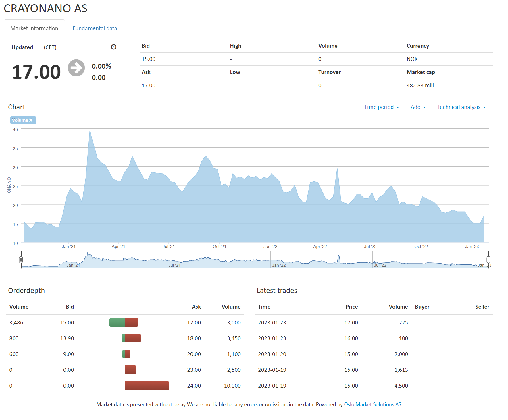Screen dimensions: 508x420
Task: Click the Oct '21 x-axis label
Action: pos(219,246)
